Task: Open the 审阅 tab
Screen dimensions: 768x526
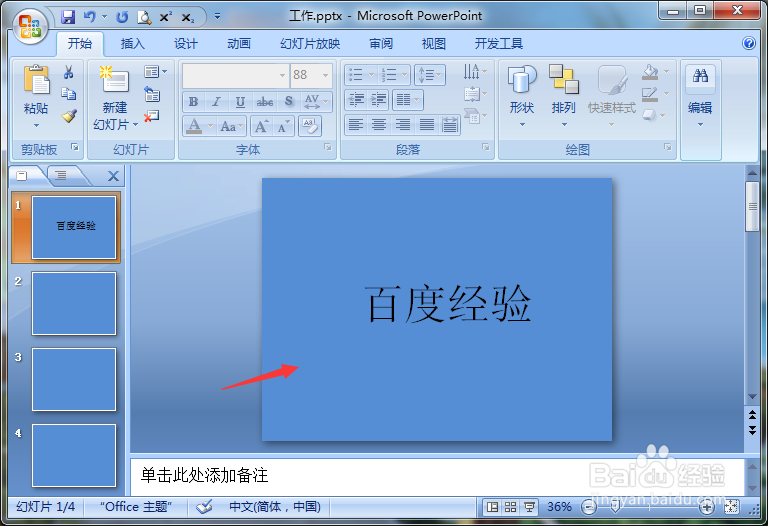Action: [x=381, y=44]
